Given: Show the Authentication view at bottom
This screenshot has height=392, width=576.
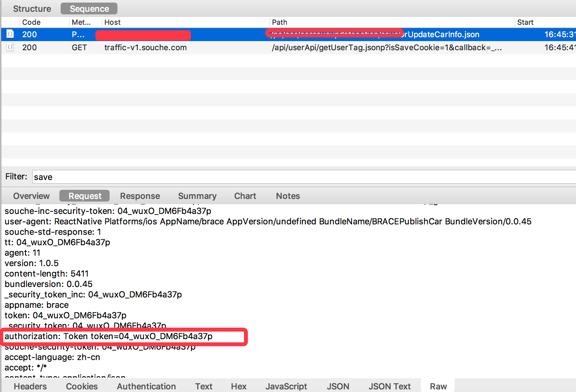Looking at the screenshot, I should (x=146, y=386).
